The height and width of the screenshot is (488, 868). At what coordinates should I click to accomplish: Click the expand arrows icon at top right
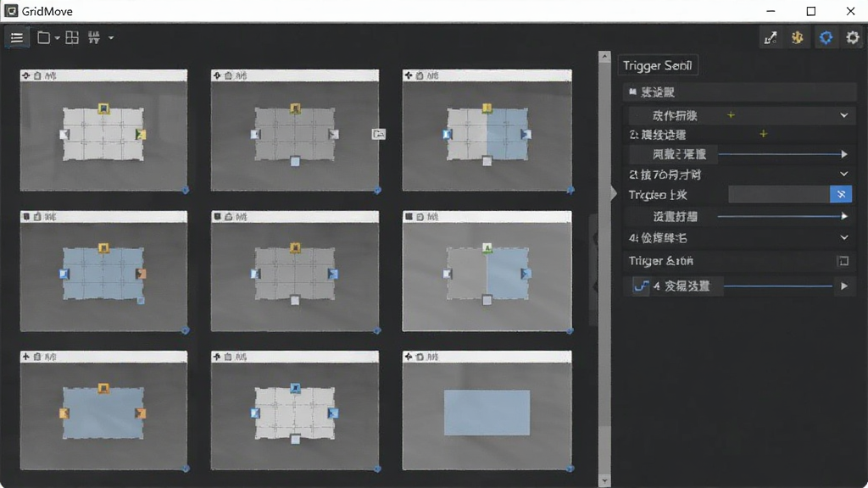click(x=771, y=37)
